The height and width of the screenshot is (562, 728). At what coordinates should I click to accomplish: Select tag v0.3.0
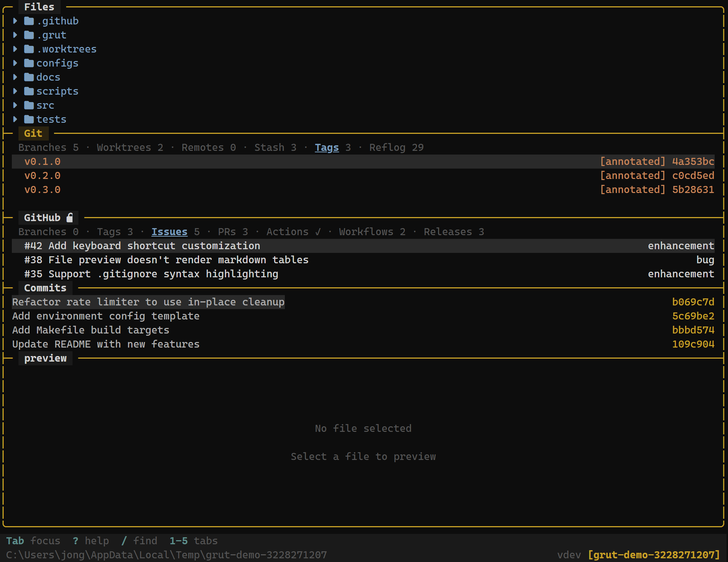tap(363, 190)
